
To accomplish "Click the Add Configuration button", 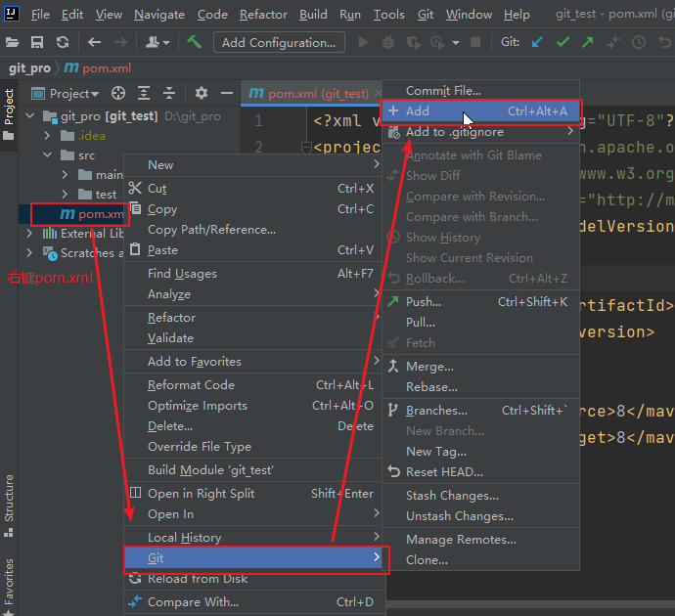I will tap(279, 43).
